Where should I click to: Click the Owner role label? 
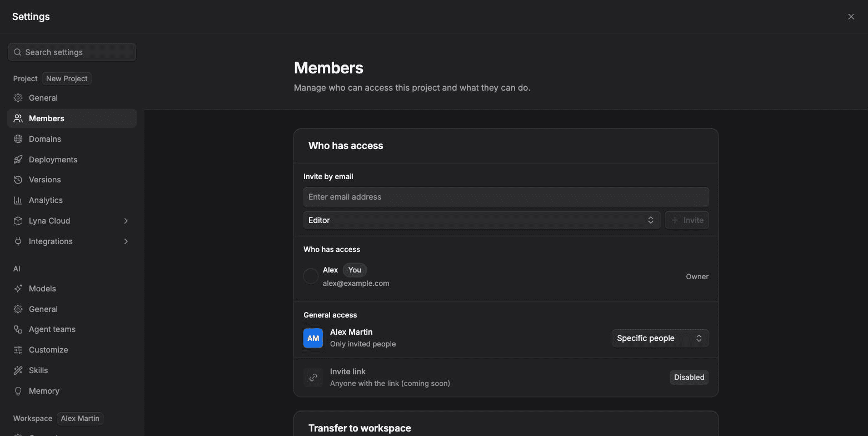point(697,276)
